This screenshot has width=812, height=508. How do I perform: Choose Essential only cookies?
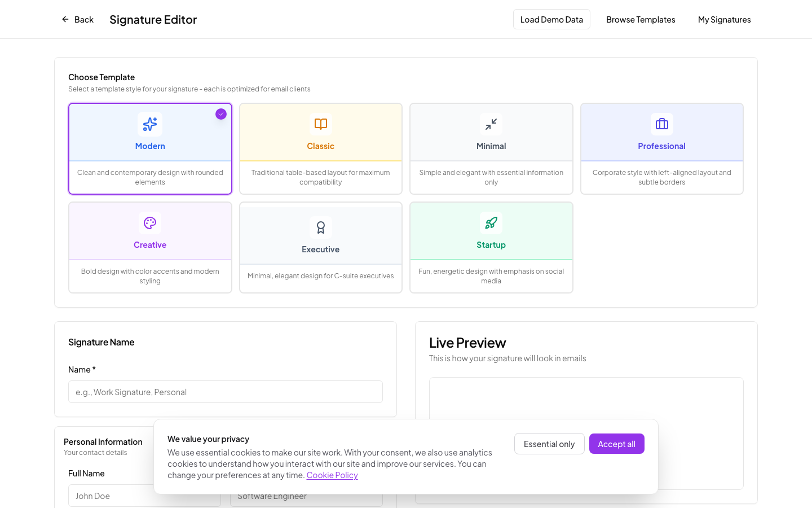tap(549, 444)
